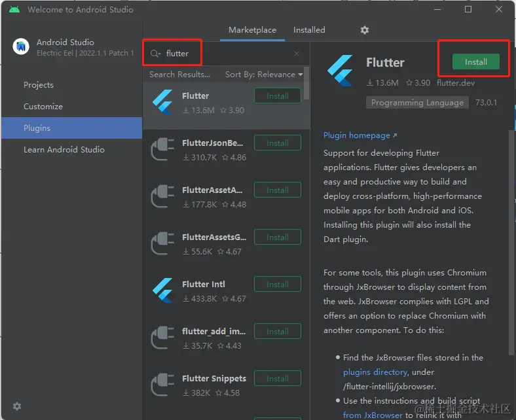Select the Flutter Snippets result name
This screenshot has width=516, height=420.
(214, 378)
